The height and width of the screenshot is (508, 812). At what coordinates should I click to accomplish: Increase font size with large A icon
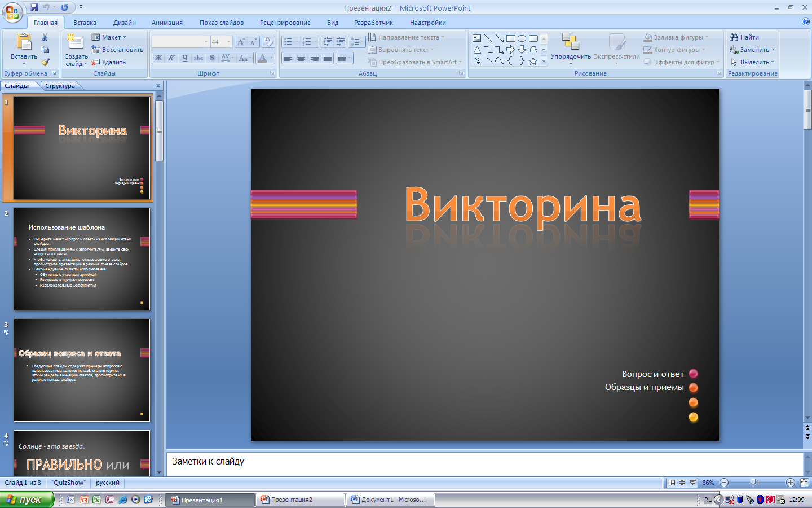(x=241, y=42)
